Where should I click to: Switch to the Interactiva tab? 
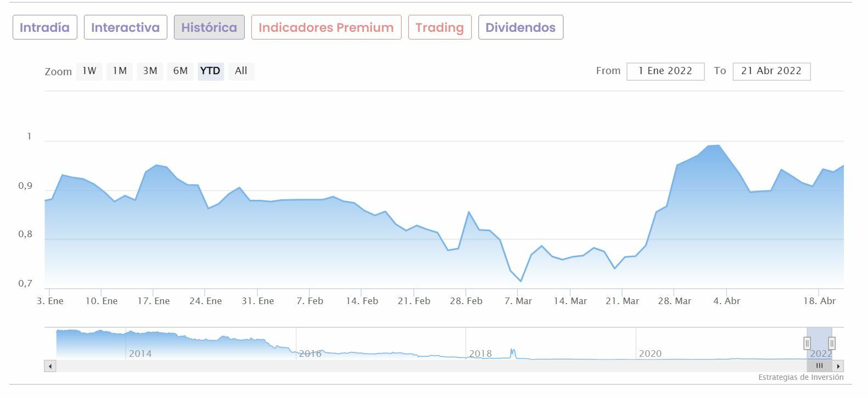coord(126,27)
